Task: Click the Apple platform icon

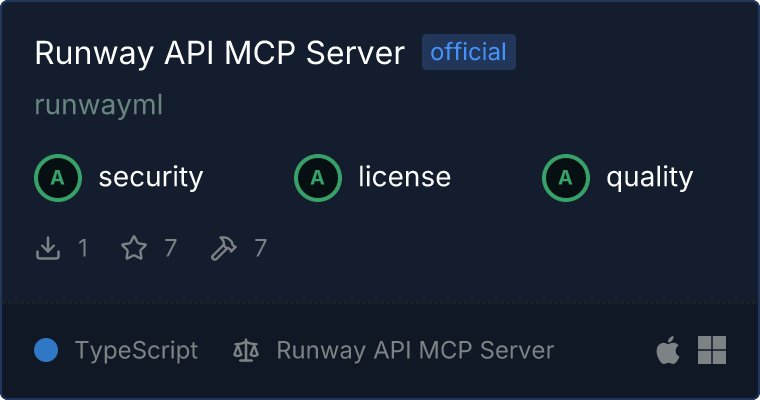Action: click(x=667, y=350)
